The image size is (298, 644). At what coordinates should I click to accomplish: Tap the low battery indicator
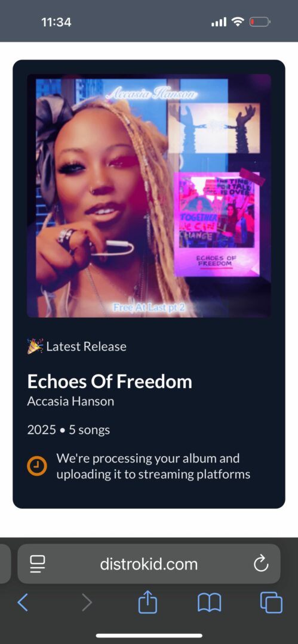259,22
